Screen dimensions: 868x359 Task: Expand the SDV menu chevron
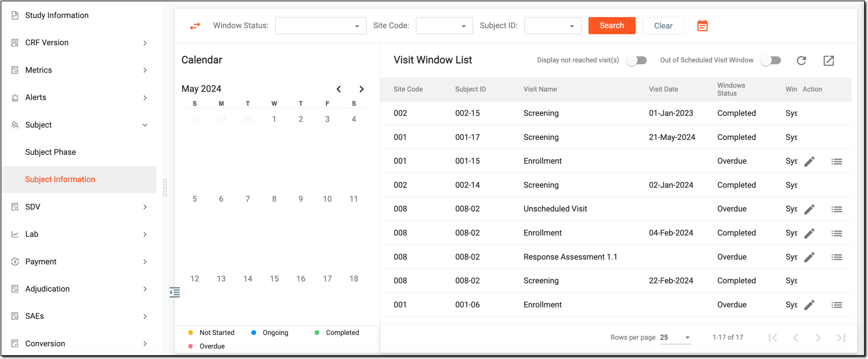145,207
